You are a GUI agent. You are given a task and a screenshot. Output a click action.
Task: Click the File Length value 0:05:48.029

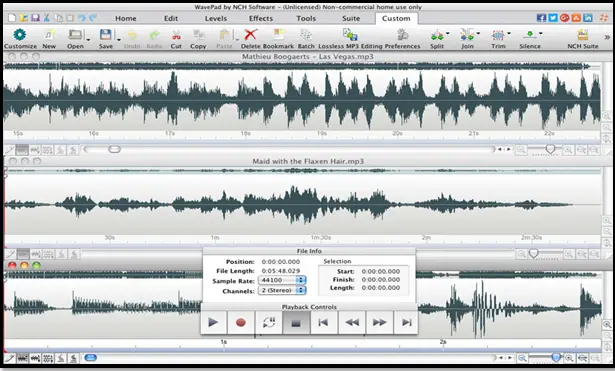[281, 271]
